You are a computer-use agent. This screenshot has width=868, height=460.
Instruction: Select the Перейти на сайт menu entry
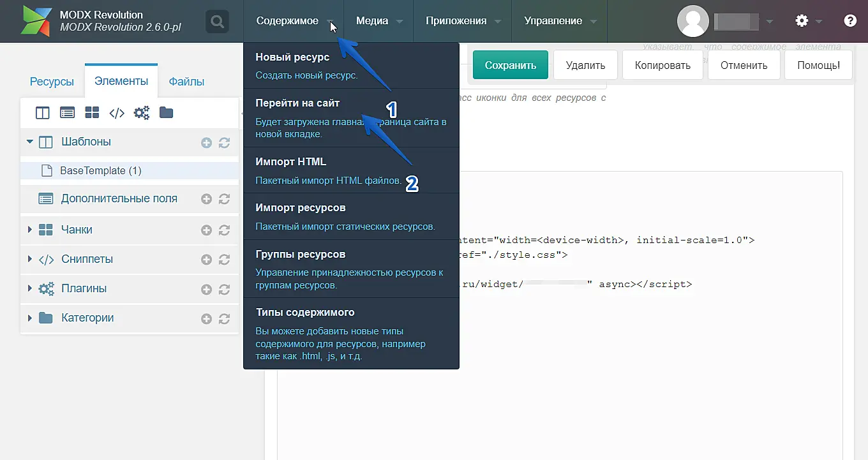[297, 103]
